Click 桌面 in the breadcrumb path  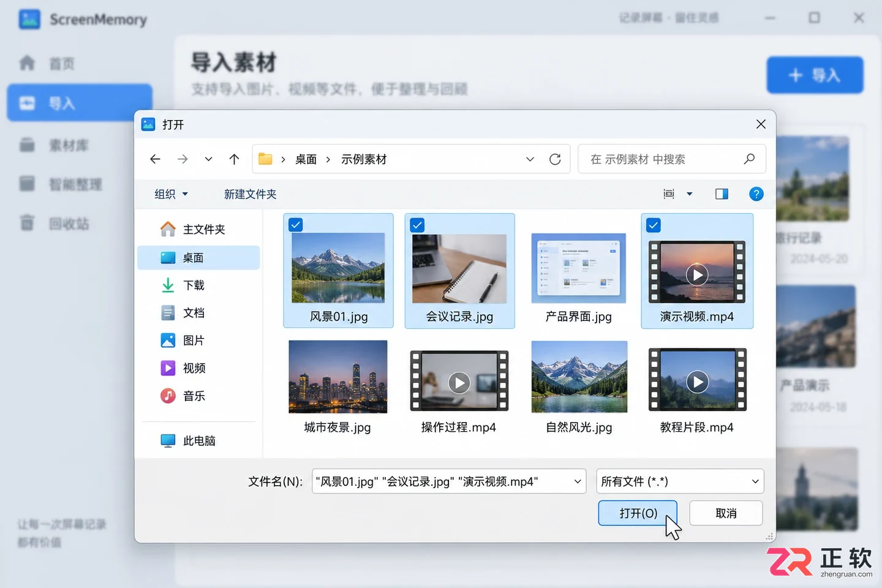306,159
